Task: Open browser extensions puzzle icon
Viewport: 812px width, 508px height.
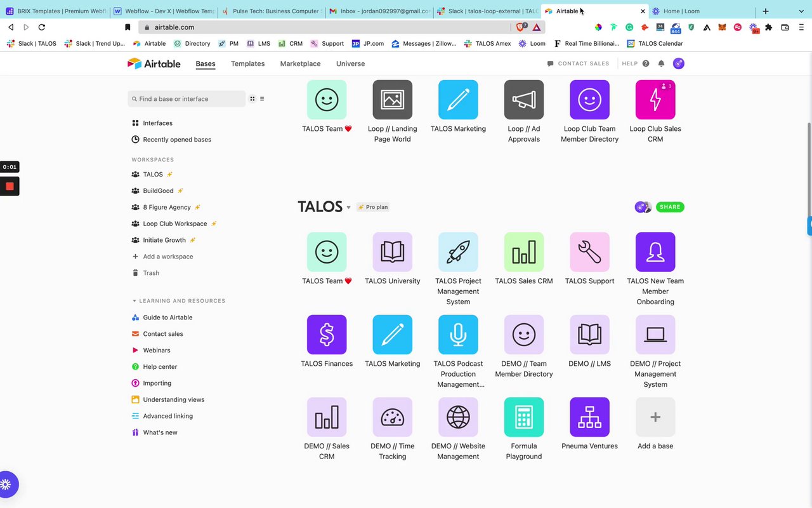Action: tap(769, 27)
